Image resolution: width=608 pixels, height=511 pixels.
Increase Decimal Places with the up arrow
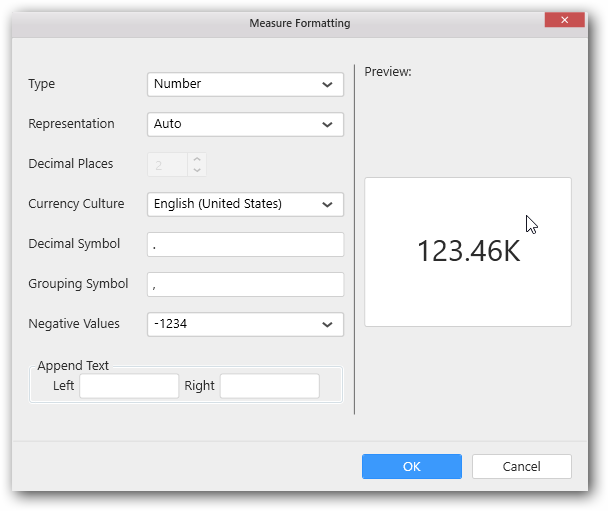point(197,158)
